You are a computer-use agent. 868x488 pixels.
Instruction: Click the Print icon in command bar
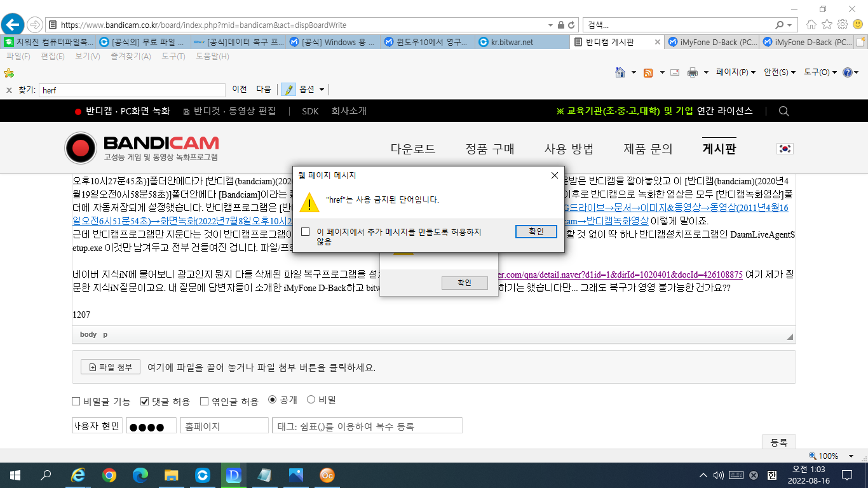tap(693, 72)
